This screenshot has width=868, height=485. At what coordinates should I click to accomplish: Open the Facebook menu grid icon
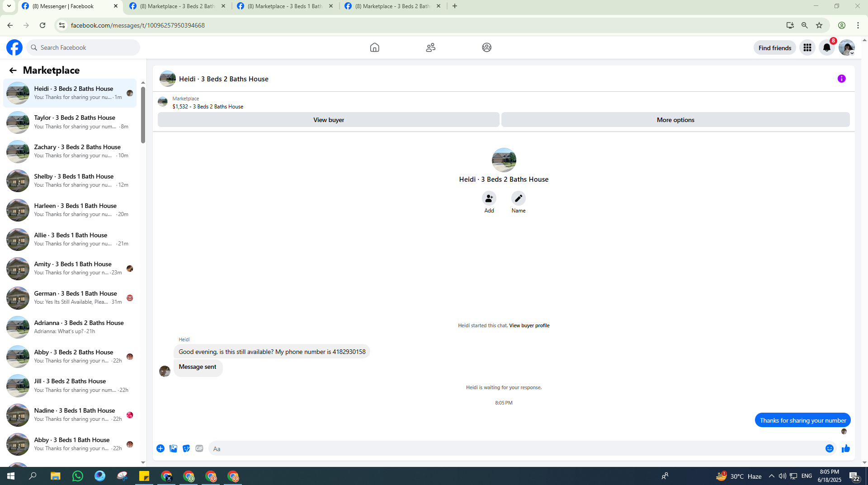[807, 47]
